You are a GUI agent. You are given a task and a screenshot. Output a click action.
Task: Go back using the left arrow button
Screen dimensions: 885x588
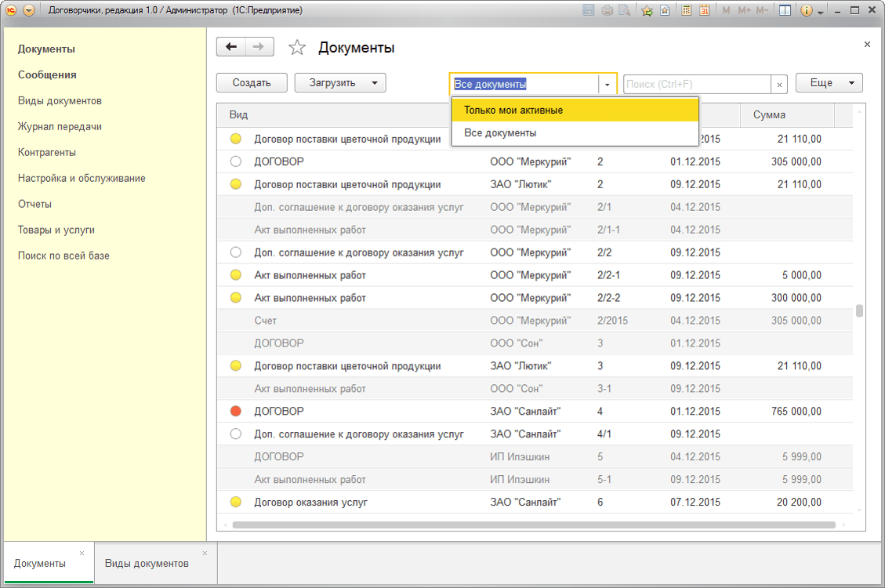(231, 47)
